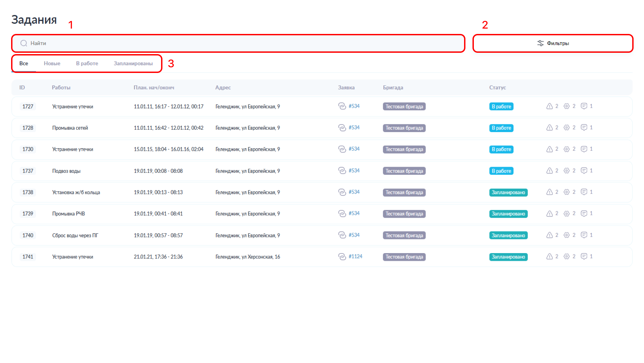Click the gear icon in task 1739 row
The height and width of the screenshot is (363, 644).
click(x=566, y=213)
